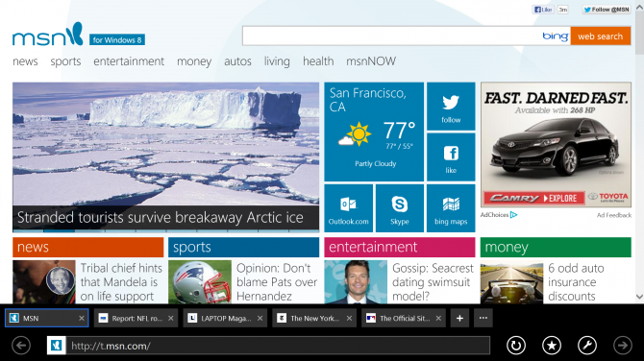The height and width of the screenshot is (361, 644).
Task: Click the browser forward arrow button
Action: [x=623, y=346]
